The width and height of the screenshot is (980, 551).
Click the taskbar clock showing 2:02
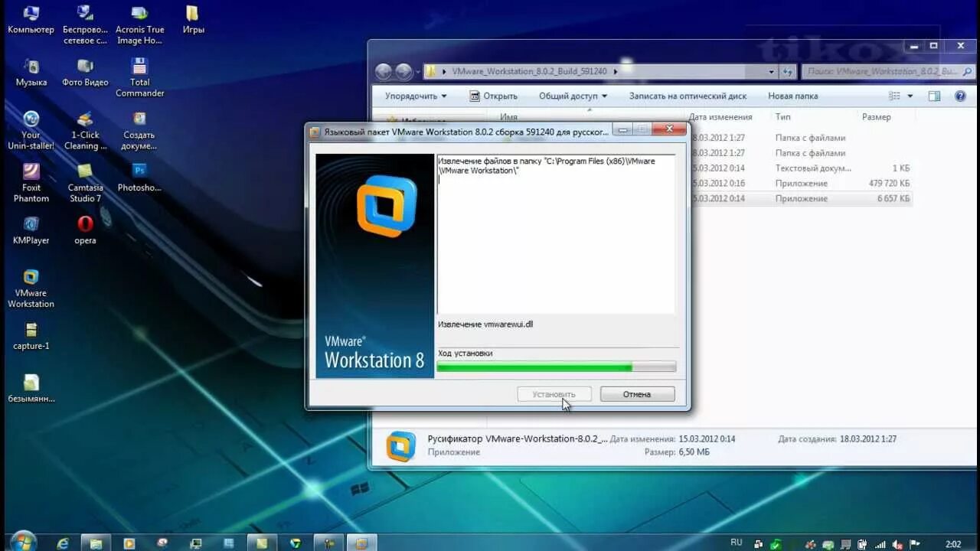coord(953,544)
